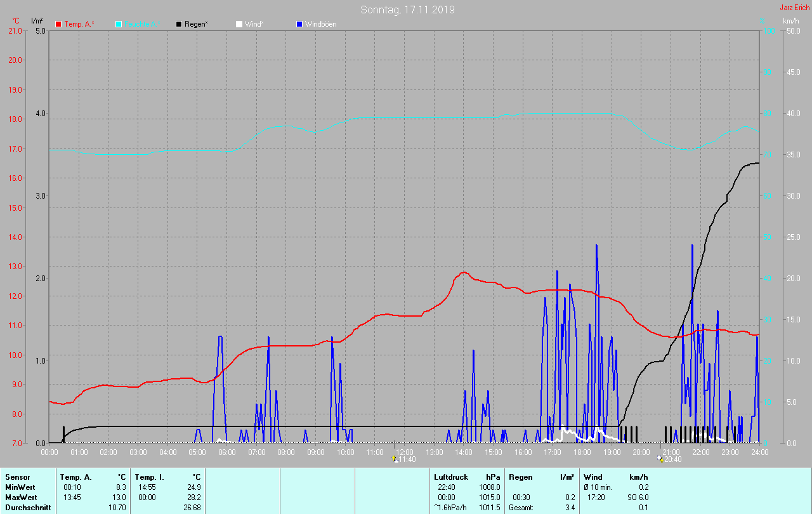Click the indoor minimum value '24.9'
This screenshot has width=812, height=514.
195,487
